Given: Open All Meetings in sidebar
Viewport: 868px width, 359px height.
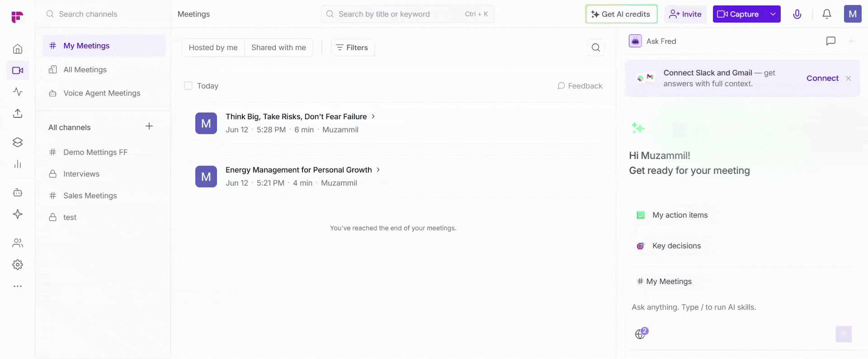Looking at the screenshot, I should pyautogui.click(x=104, y=70).
